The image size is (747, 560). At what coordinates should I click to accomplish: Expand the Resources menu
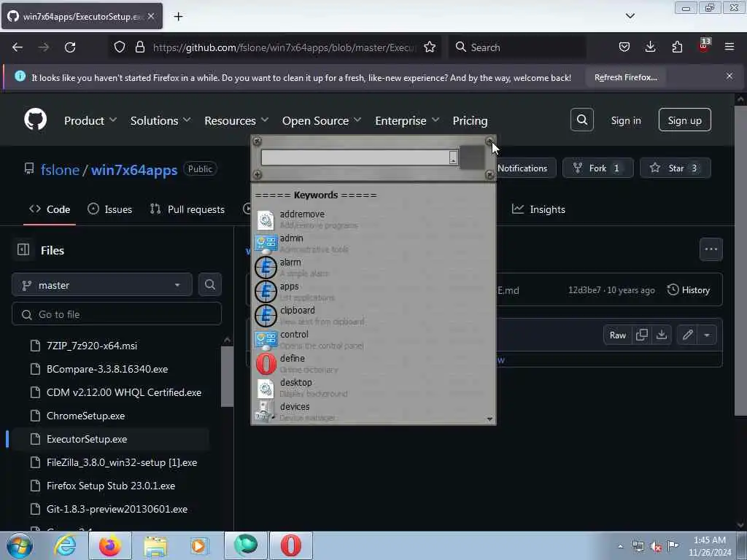click(236, 121)
